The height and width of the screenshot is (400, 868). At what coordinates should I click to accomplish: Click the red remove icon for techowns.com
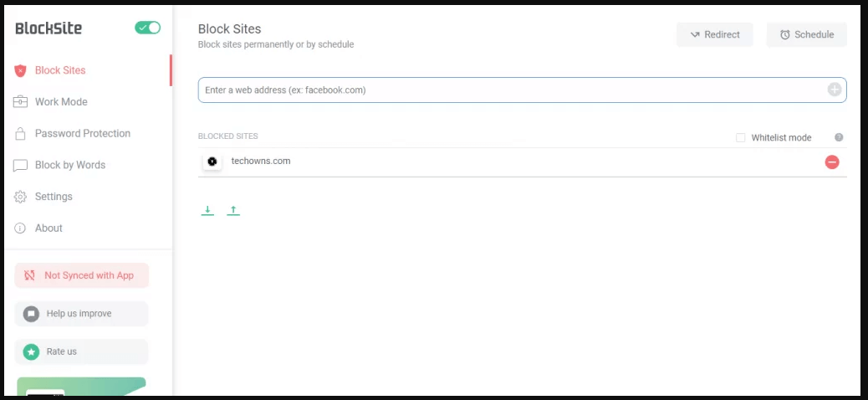(832, 162)
